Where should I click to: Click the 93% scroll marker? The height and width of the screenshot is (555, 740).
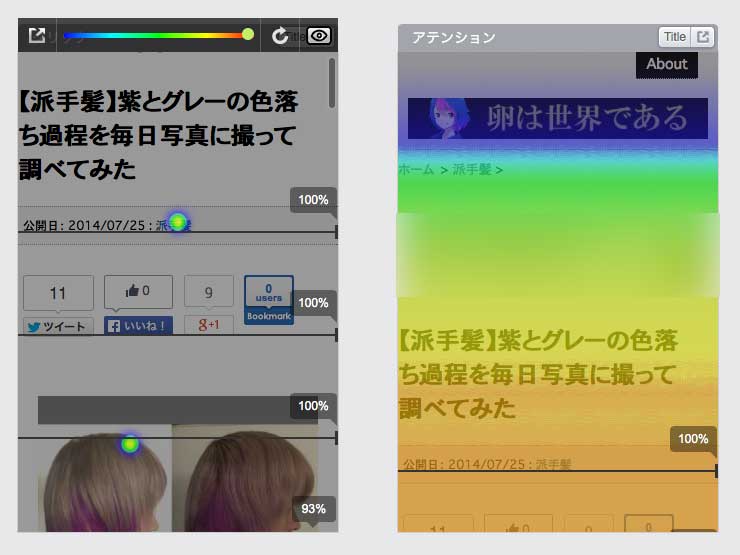point(313,509)
